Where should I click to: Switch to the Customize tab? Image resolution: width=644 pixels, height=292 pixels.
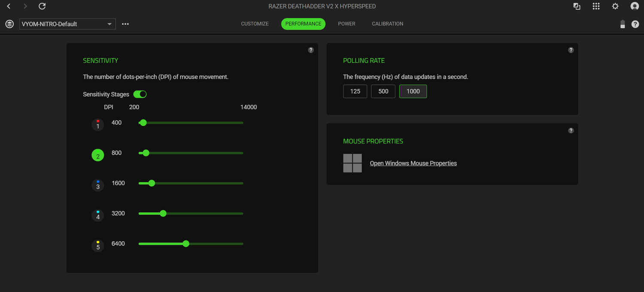[255, 24]
